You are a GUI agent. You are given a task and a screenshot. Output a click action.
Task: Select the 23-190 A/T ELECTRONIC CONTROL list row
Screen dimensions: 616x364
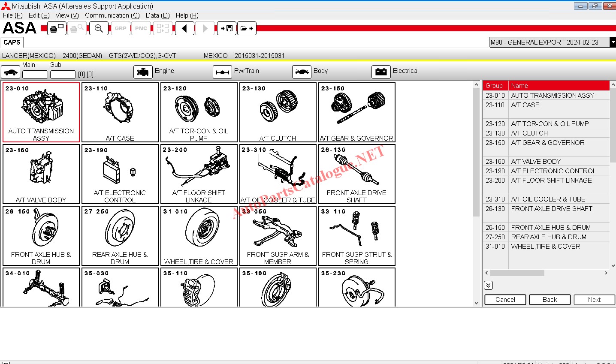pyautogui.click(x=546, y=171)
